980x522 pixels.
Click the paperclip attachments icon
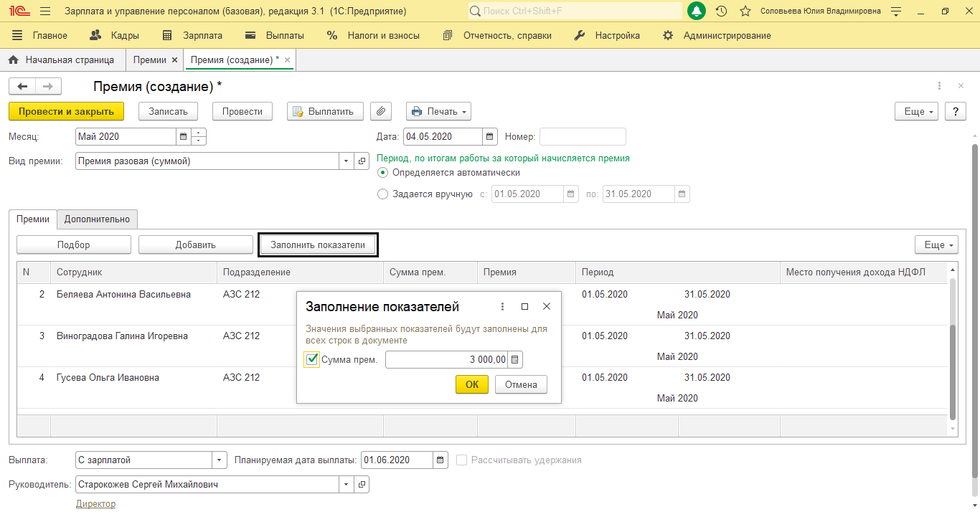tap(382, 111)
